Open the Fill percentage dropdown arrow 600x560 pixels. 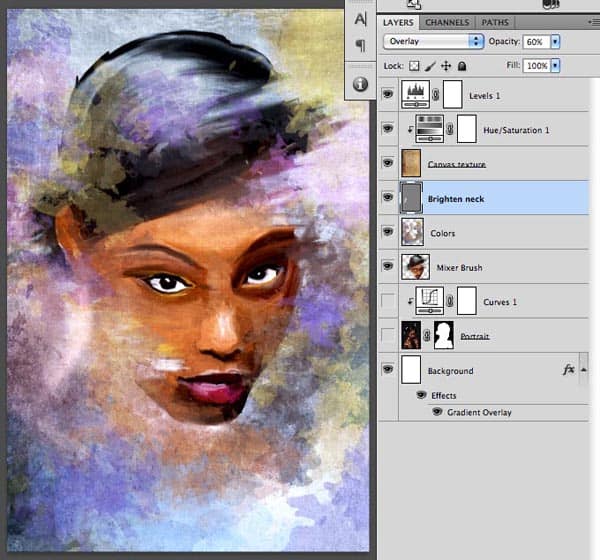[555, 65]
